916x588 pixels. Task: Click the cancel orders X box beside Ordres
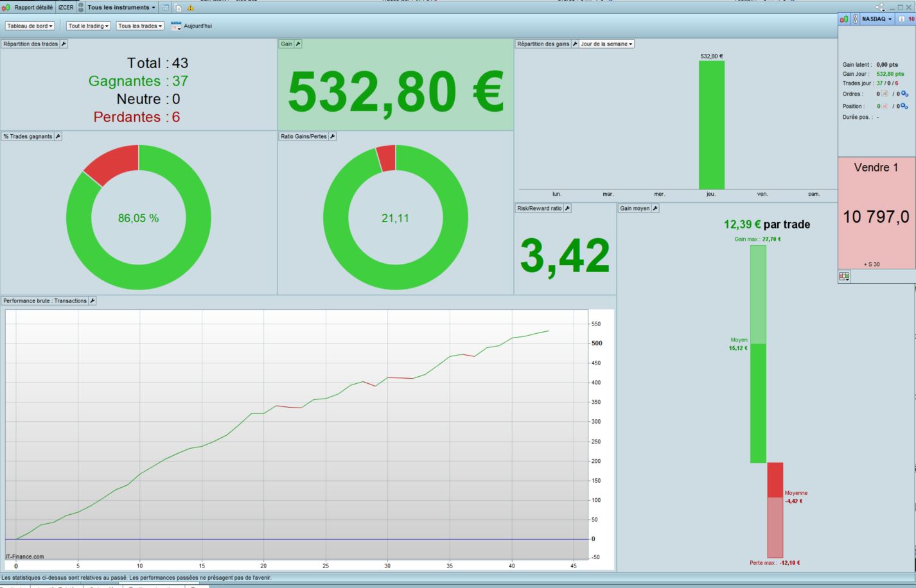coord(885,94)
